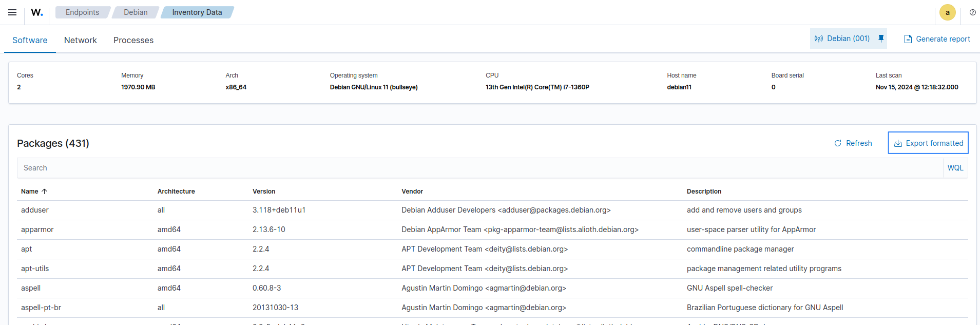Click the help icon in the header
The image size is (980, 325).
[972, 12]
